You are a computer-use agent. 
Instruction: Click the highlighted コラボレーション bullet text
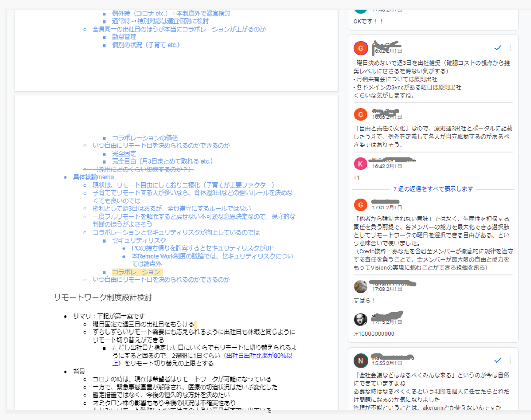pos(136,272)
